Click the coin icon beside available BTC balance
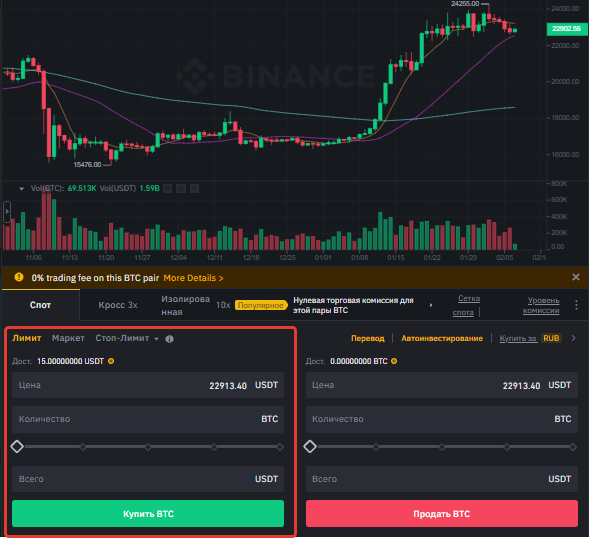Screen dimensions: 589x538 click(x=394, y=361)
